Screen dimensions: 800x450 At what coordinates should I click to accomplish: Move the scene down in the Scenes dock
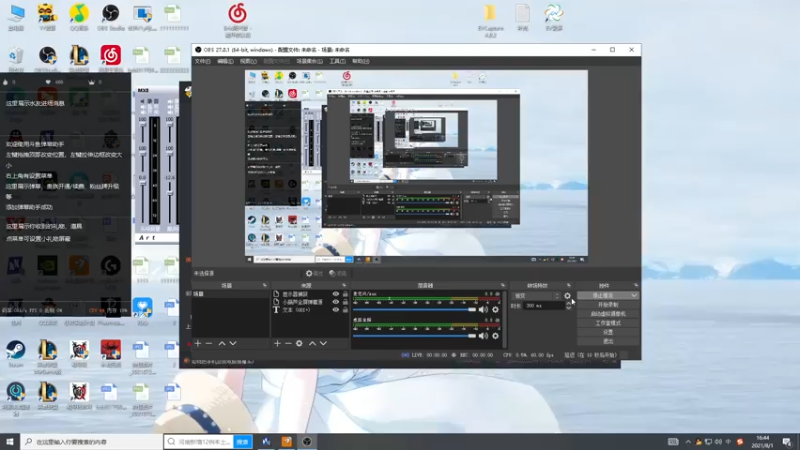(233, 343)
